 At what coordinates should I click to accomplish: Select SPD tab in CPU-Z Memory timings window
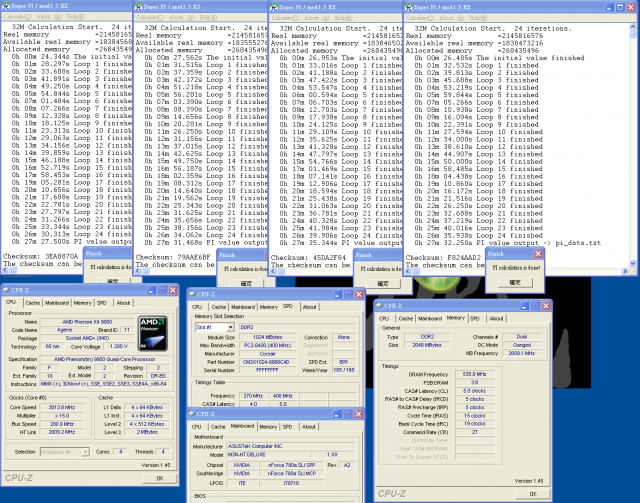pyautogui.click(x=475, y=318)
